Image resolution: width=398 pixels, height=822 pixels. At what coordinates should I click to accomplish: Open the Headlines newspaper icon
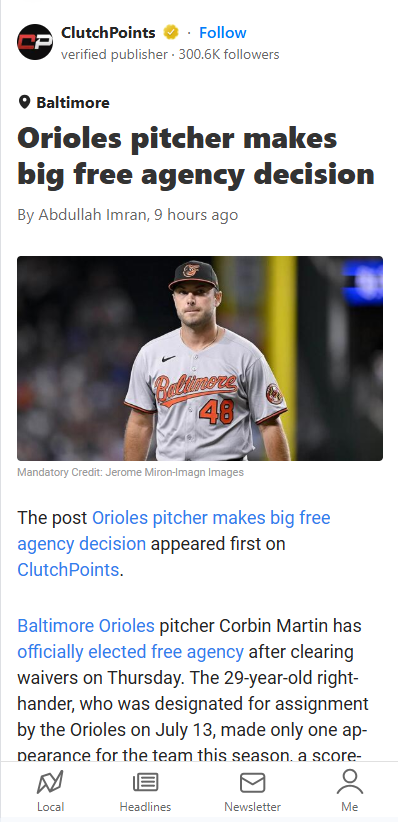145,783
